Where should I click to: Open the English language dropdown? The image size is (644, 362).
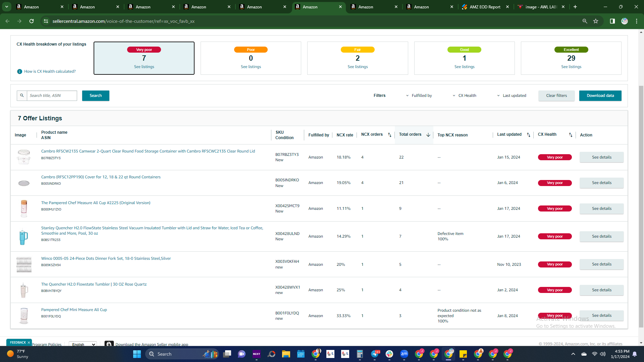tap(83, 344)
